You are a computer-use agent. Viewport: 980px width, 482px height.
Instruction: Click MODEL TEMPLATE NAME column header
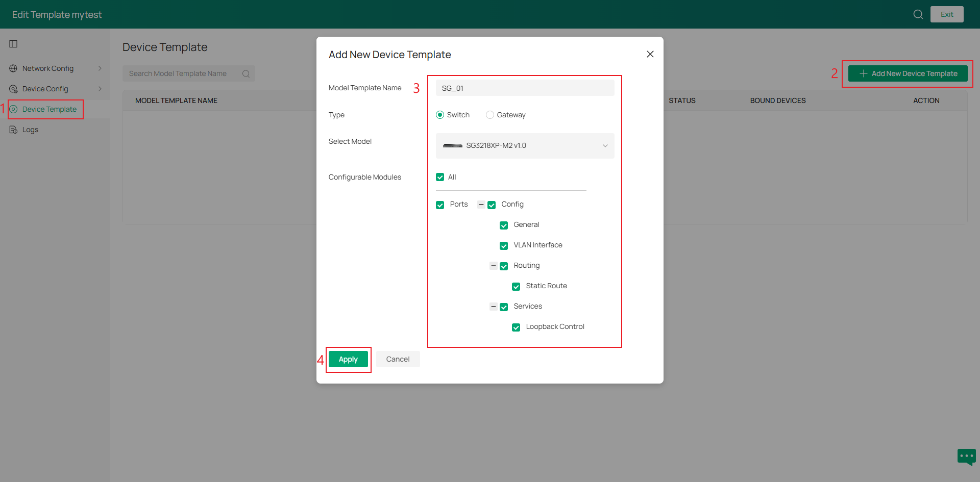[x=176, y=100]
